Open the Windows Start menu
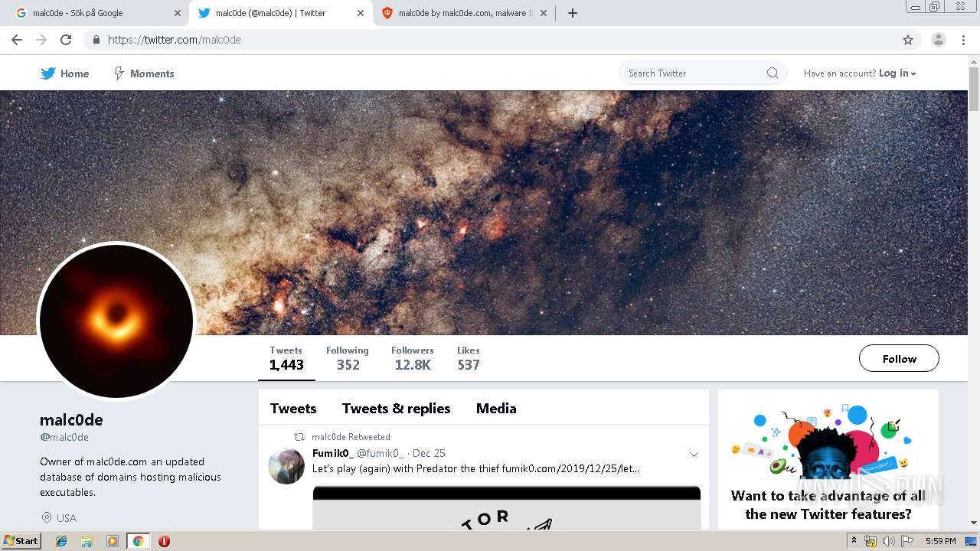980x551 pixels. point(21,540)
